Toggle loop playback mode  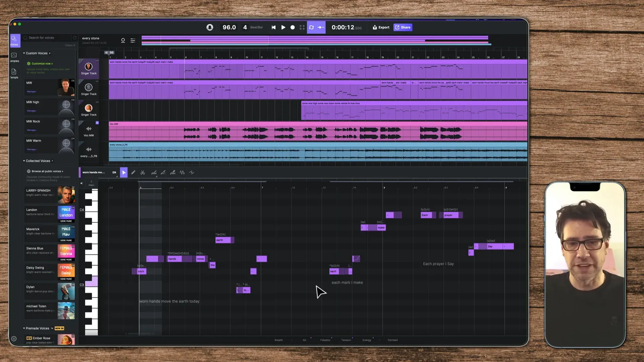(311, 27)
